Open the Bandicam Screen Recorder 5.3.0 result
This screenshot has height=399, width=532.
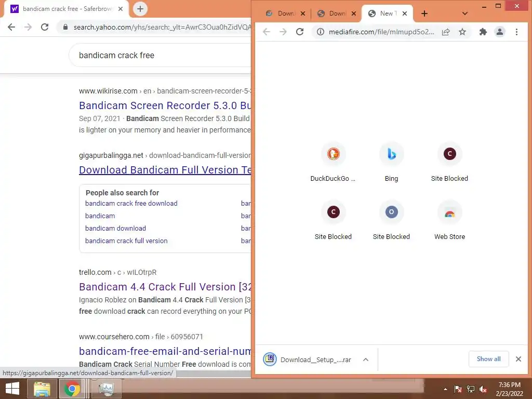165,105
